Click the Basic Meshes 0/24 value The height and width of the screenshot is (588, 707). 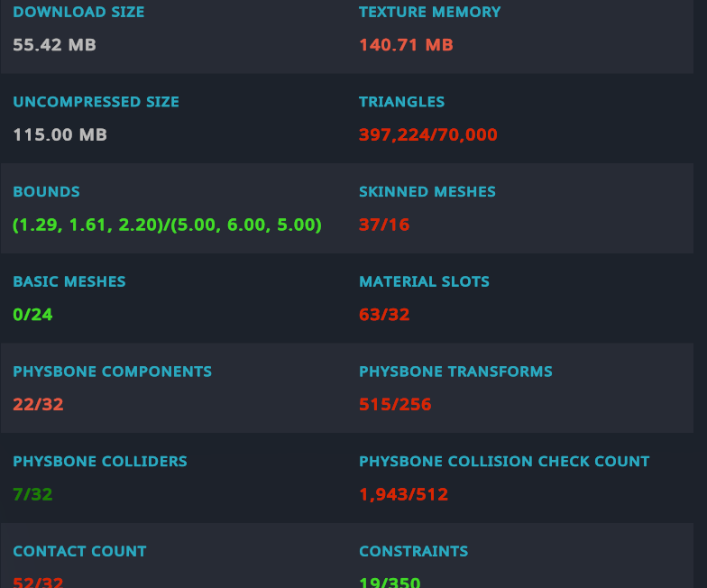click(32, 314)
